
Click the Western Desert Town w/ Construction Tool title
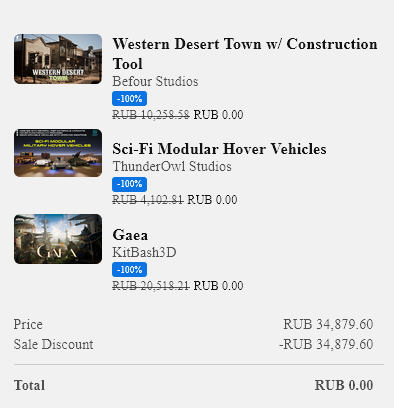245,54
